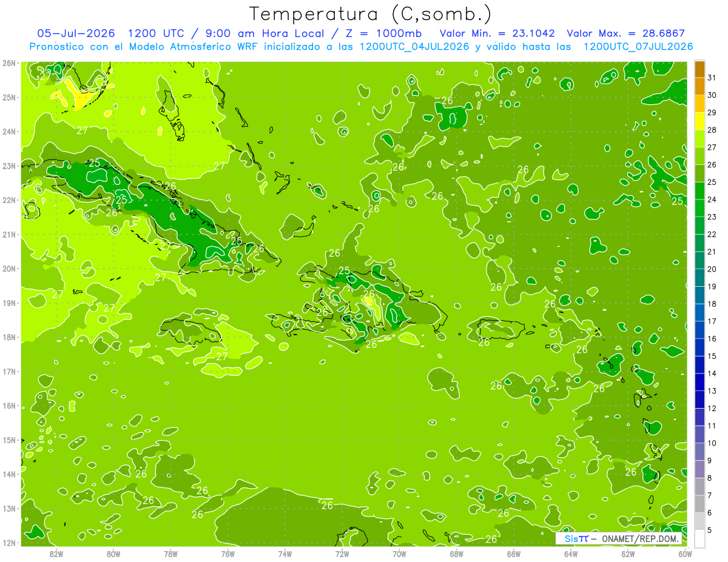
Task: Click the "1200UTC_04JUL2026" initialization time
Action: [x=415, y=47]
